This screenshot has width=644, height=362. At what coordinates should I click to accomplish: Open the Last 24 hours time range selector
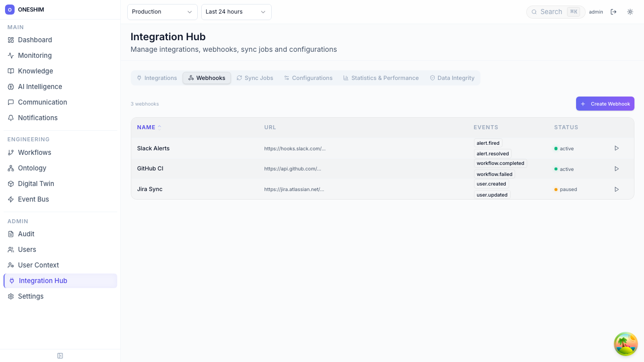point(236,12)
